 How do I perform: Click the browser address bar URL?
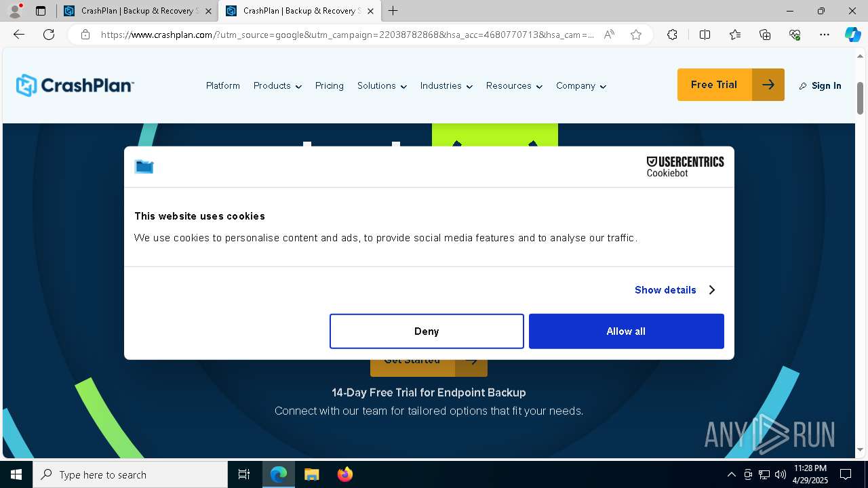347,35
